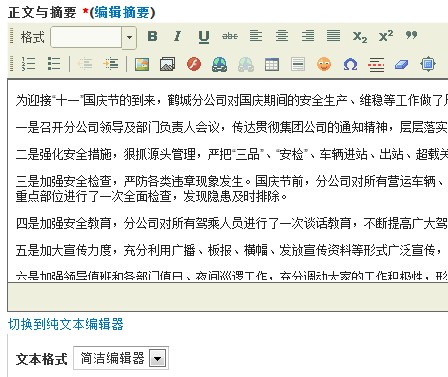Image resolution: width=448 pixels, height=377 pixels.
Task: Apply strikethrough to text
Action: pyautogui.click(x=230, y=36)
